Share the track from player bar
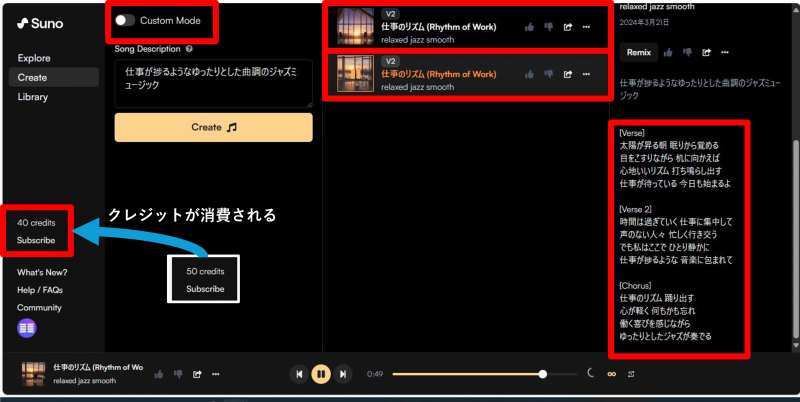 pyautogui.click(x=197, y=374)
